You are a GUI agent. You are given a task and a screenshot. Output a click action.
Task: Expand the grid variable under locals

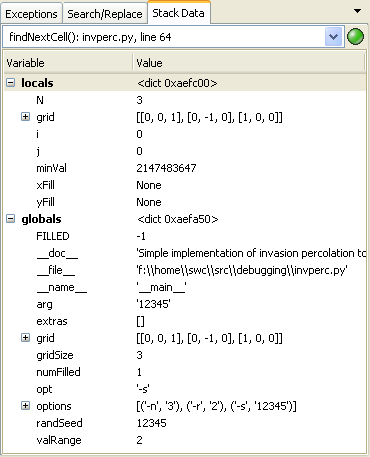tap(25, 117)
